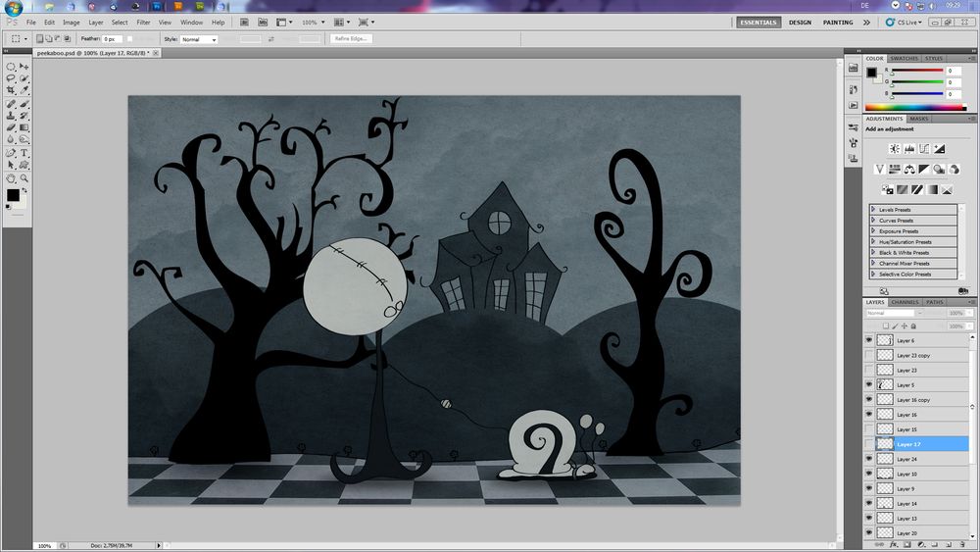
Task: Select the Blur tool
Action: (11, 139)
